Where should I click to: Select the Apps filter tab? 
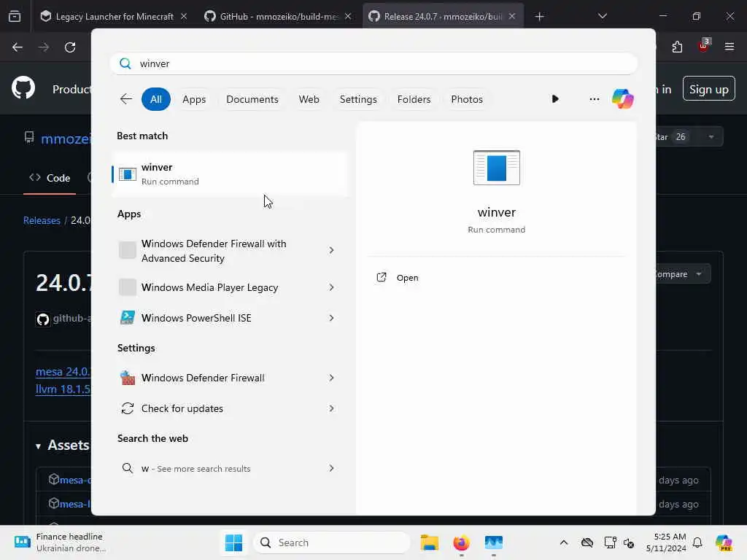(194, 99)
